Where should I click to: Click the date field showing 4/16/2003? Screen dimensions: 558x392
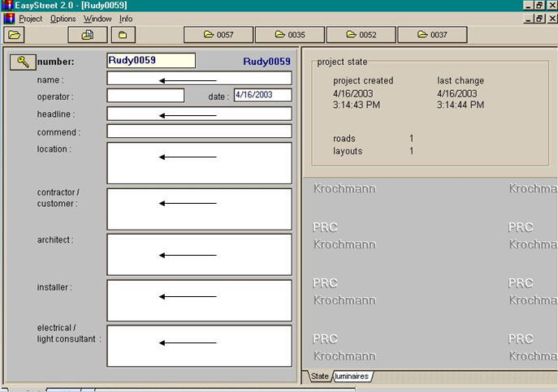[263, 95]
